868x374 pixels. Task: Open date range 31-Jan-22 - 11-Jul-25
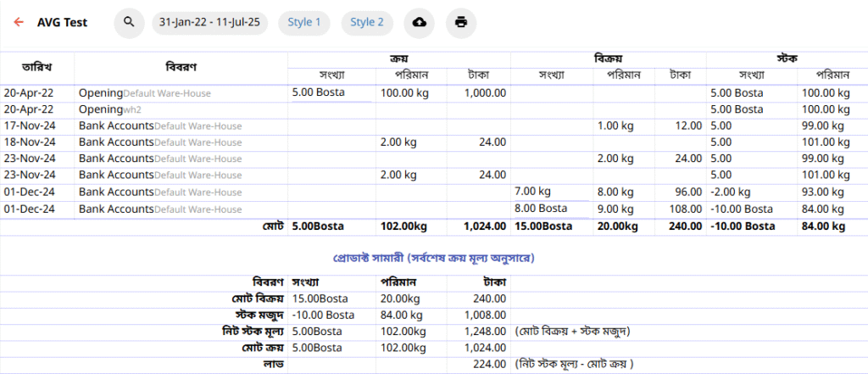[x=210, y=22]
